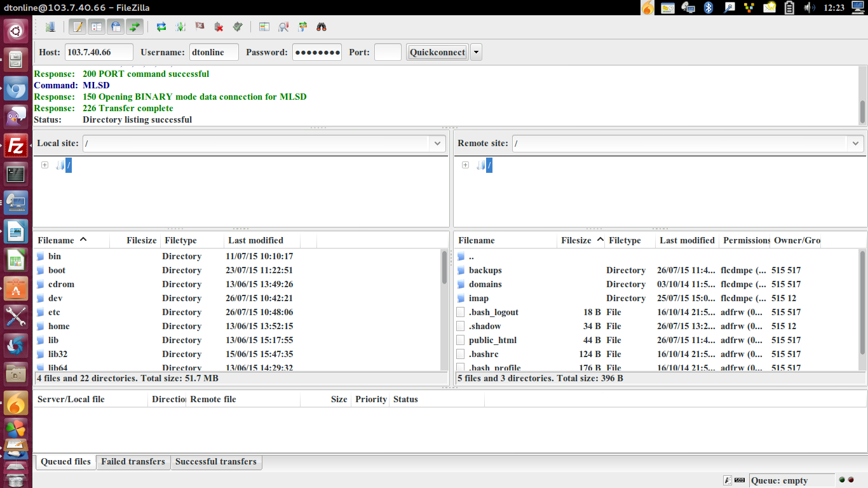Open Chromium browser from the launcher
Image resolution: width=868 pixels, height=488 pixels.
[x=16, y=88]
